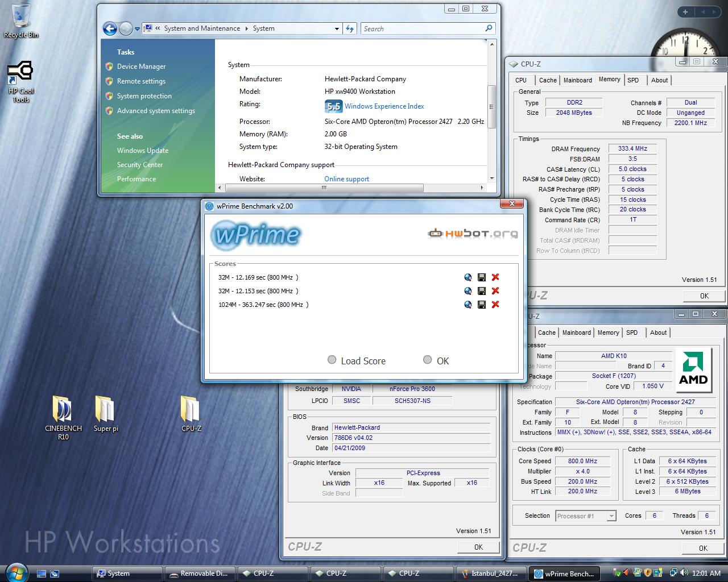Open the address bar history dropdown

337,28
